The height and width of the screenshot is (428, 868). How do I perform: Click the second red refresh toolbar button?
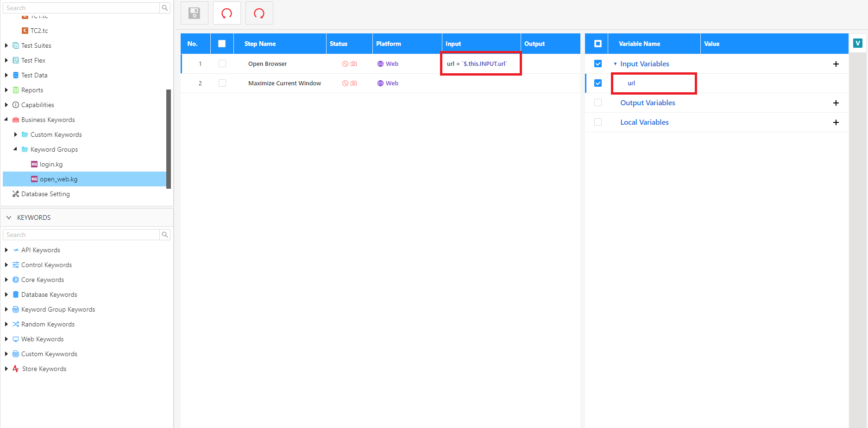(x=259, y=13)
